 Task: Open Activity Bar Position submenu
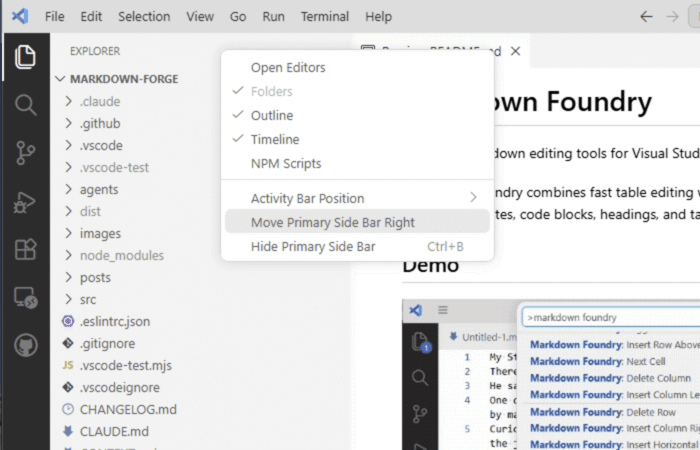click(x=357, y=198)
